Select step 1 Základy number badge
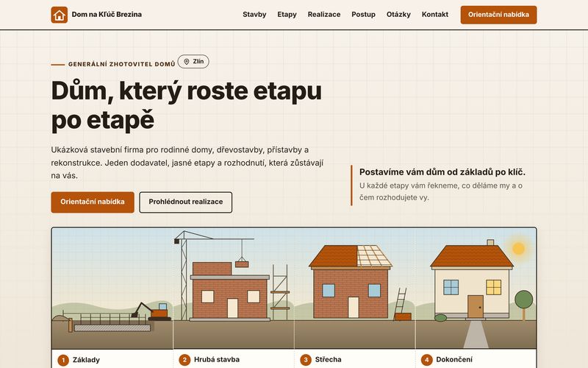Viewport: 588px width, 368px height. coord(63,360)
